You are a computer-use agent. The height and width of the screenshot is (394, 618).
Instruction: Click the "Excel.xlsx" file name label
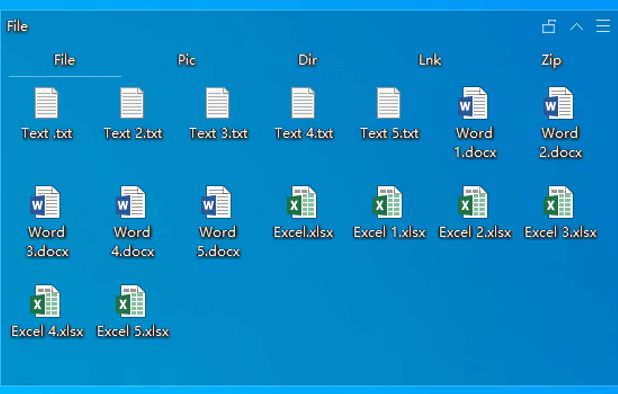[303, 232]
